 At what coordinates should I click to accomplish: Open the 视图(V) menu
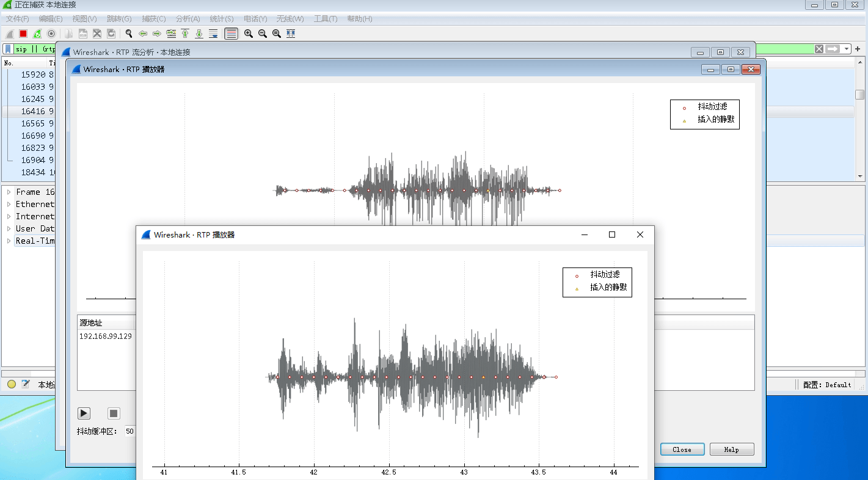click(x=84, y=19)
